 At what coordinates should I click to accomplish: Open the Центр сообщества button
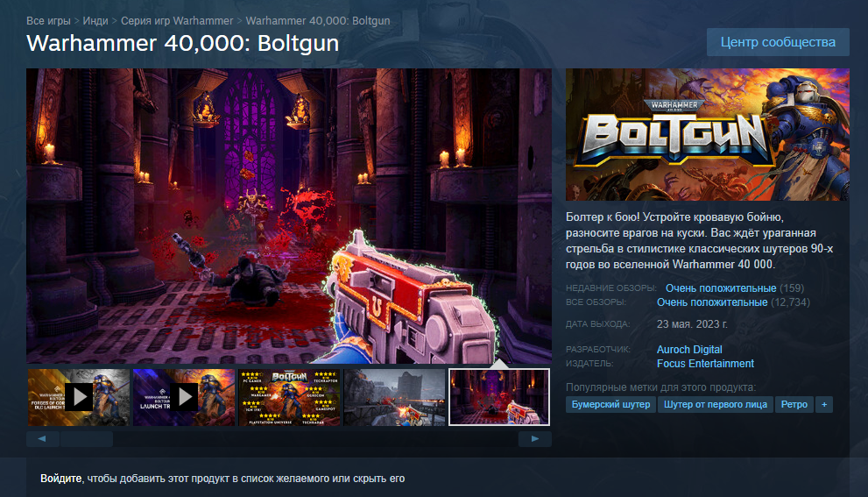point(778,42)
